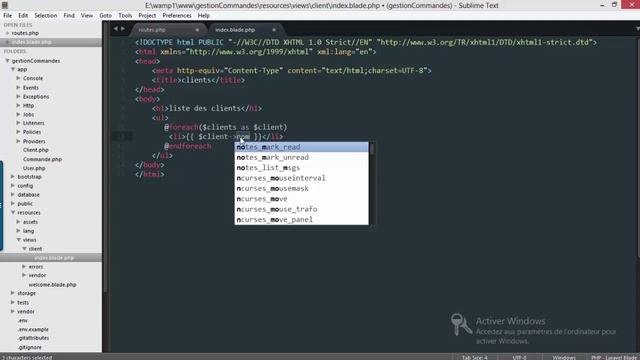Open welcome.blade.php in the sidebar
Screen dimensions: 640x360
52,284
